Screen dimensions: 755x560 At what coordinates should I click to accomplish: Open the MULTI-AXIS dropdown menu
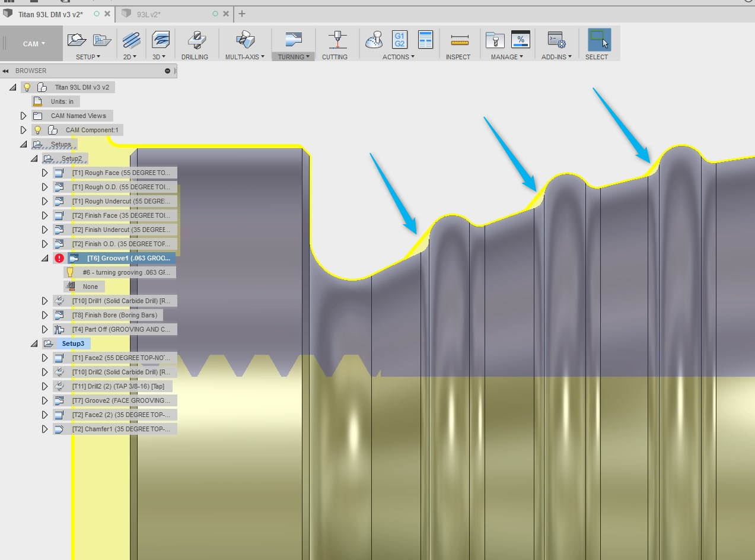[x=245, y=57]
